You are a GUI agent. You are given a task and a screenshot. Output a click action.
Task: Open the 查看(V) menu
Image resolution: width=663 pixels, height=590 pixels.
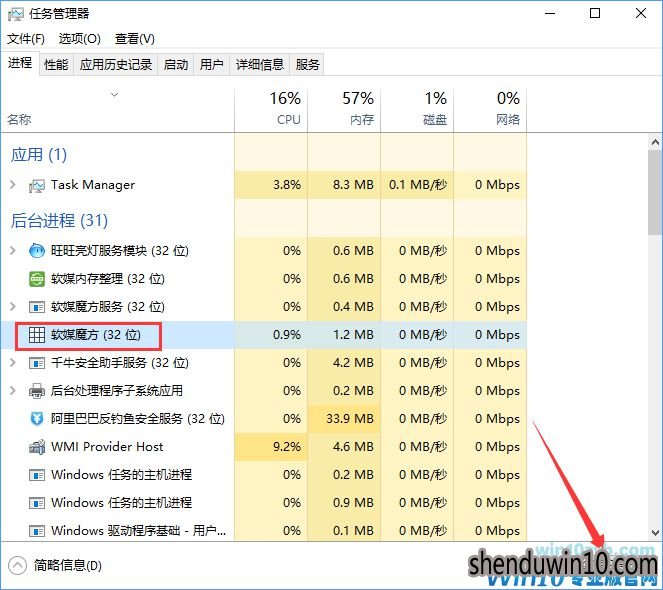coord(135,39)
